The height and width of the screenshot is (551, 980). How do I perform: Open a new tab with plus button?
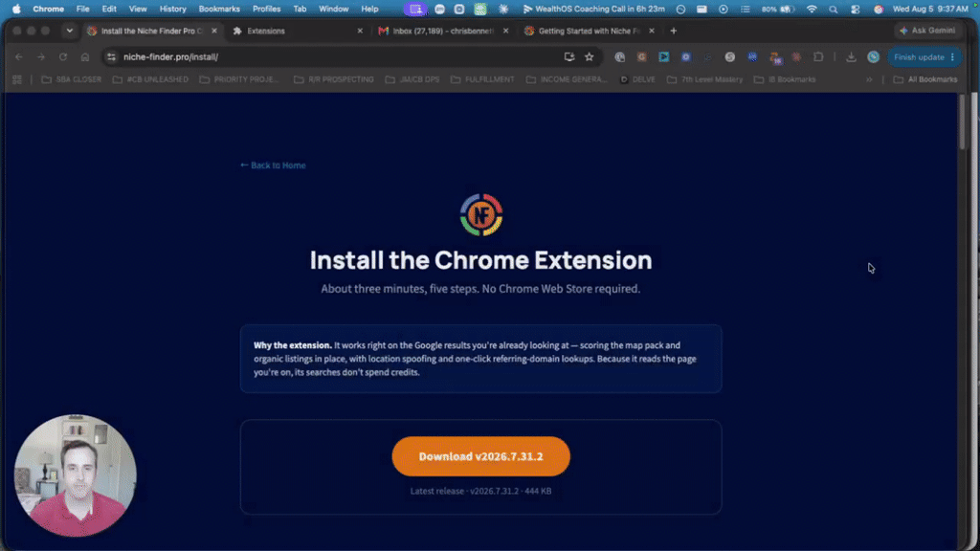tap(673, 31)
